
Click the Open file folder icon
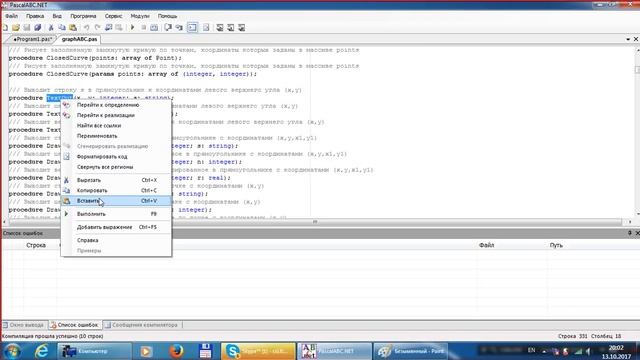(x=16, y=28)
